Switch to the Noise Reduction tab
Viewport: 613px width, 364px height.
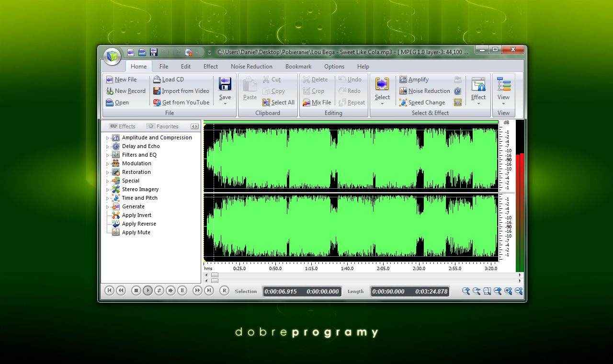[x=251, y=66]
